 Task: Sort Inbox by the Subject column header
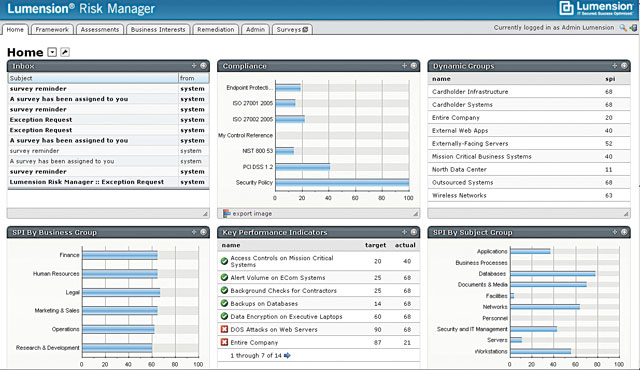point(93,78)
